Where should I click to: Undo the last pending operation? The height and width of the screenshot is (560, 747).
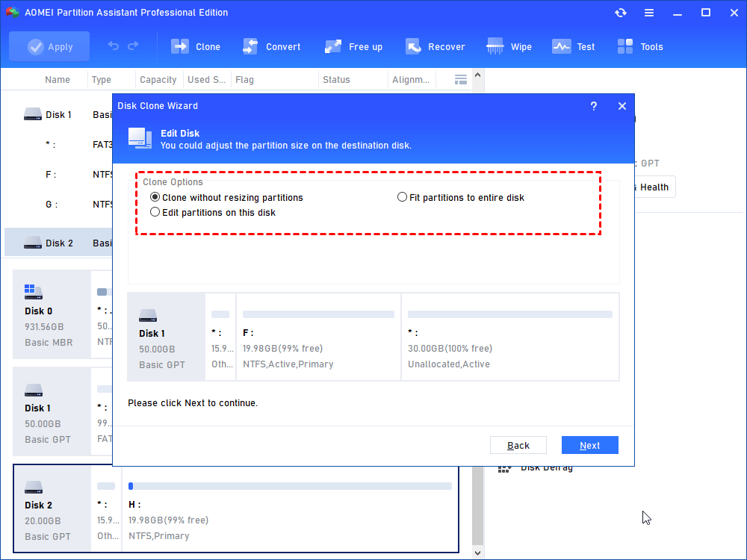click(113, 46)
